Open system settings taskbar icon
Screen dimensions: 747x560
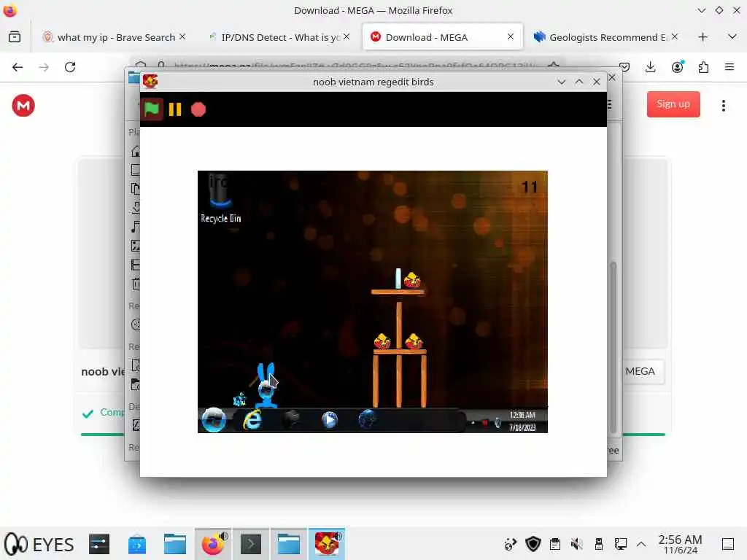tap(99, 544)
